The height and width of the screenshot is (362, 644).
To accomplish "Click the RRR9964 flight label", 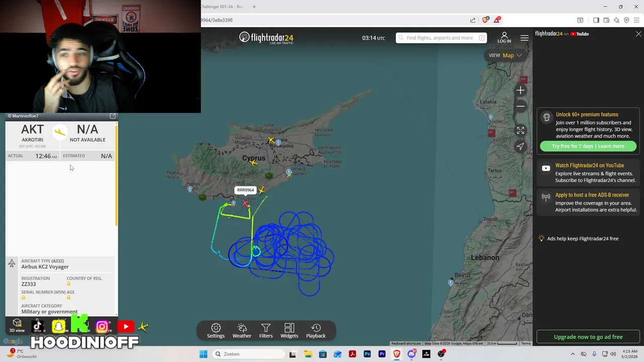I will [246, 190].
